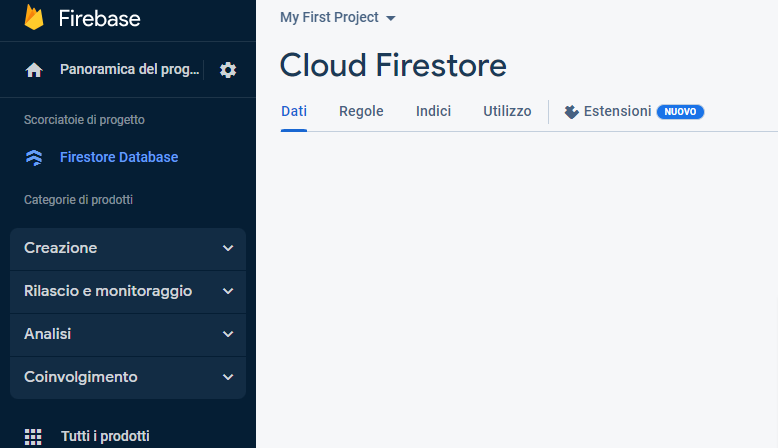The height and width of the screenshot is (448, 778).
Task: Select the My First Project name
Action: (x=329, y=17)
